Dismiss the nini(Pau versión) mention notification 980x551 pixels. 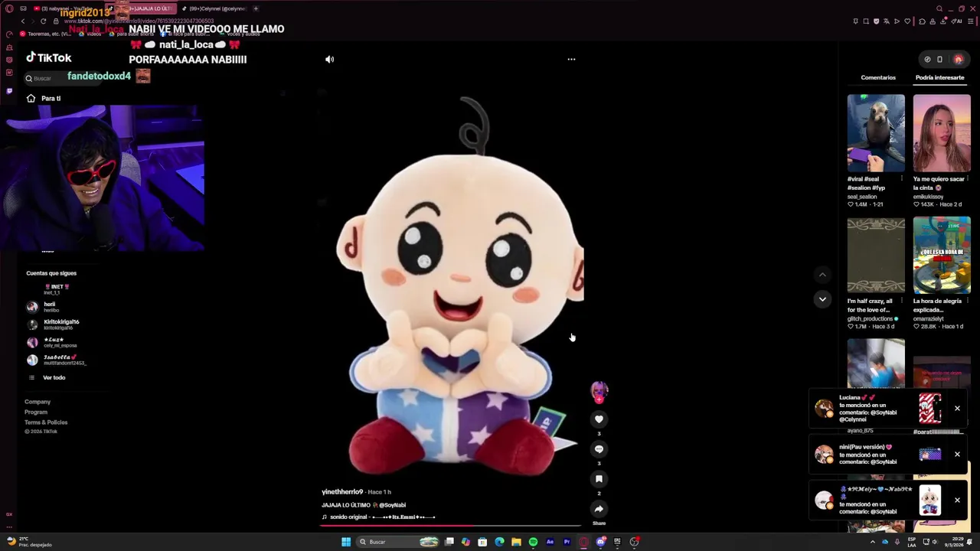coord(957,455)
